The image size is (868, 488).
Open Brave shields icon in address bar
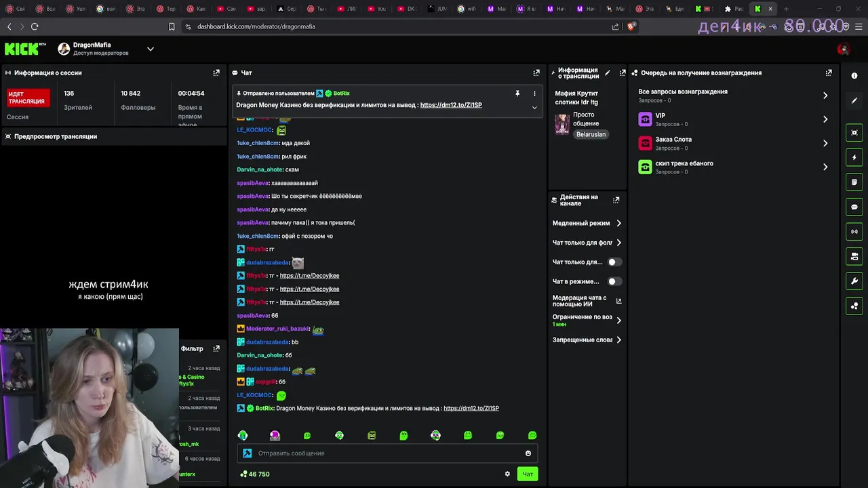(631, 26)
